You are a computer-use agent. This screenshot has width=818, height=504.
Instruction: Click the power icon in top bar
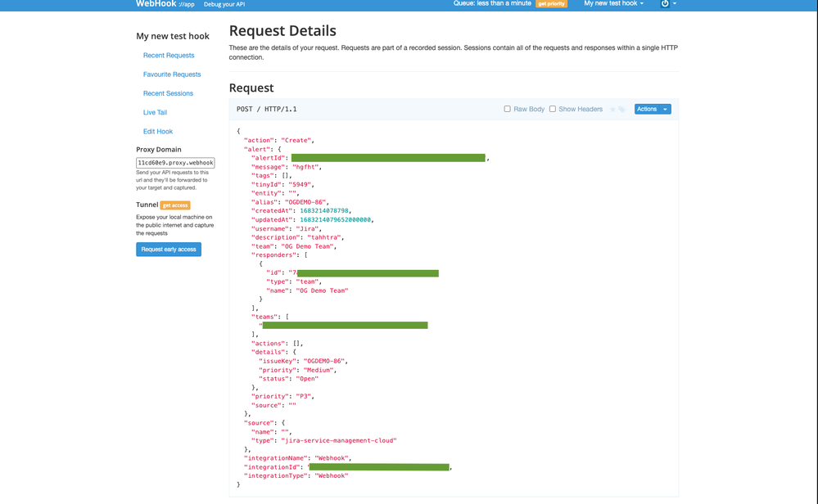(x=665, y=3)
